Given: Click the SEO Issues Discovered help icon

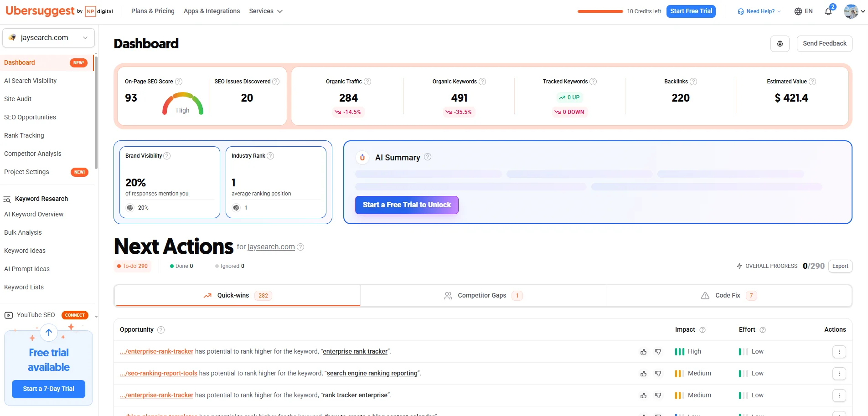Looking at the screenshot, I should (276, 82).
